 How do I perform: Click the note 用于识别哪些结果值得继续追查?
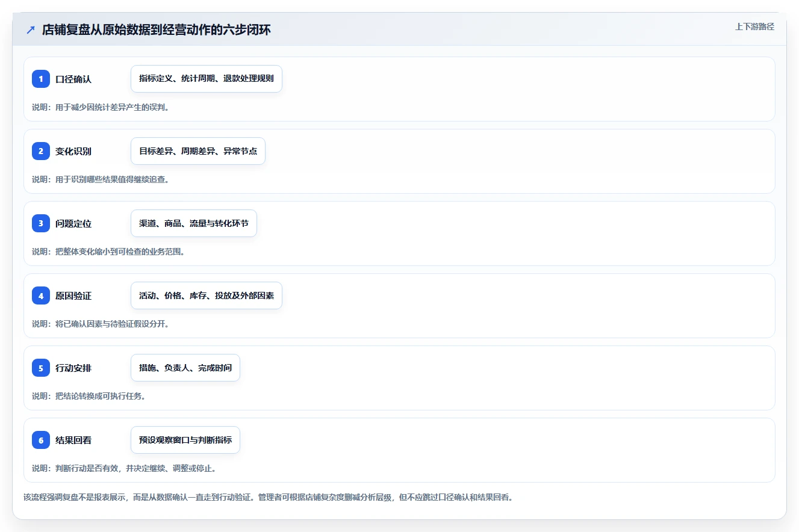click(101, 179)
